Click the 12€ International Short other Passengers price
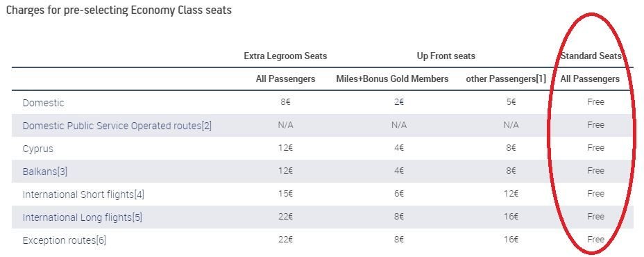 (x=511, y=194)
